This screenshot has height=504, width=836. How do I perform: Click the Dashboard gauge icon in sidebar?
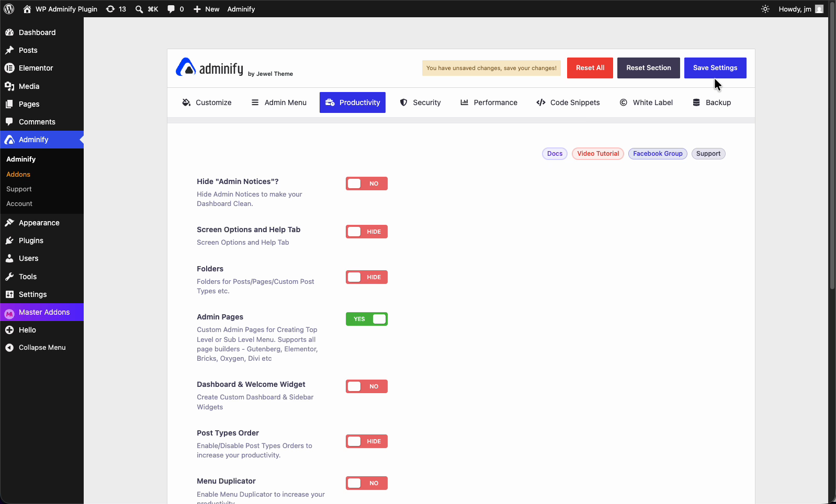coord(9,32)
